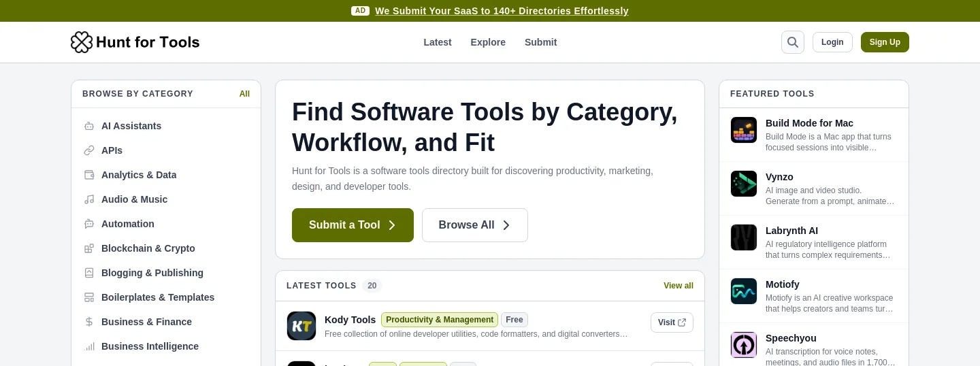
Task: Click the AD badge in banner
Action: pos(361,11)
